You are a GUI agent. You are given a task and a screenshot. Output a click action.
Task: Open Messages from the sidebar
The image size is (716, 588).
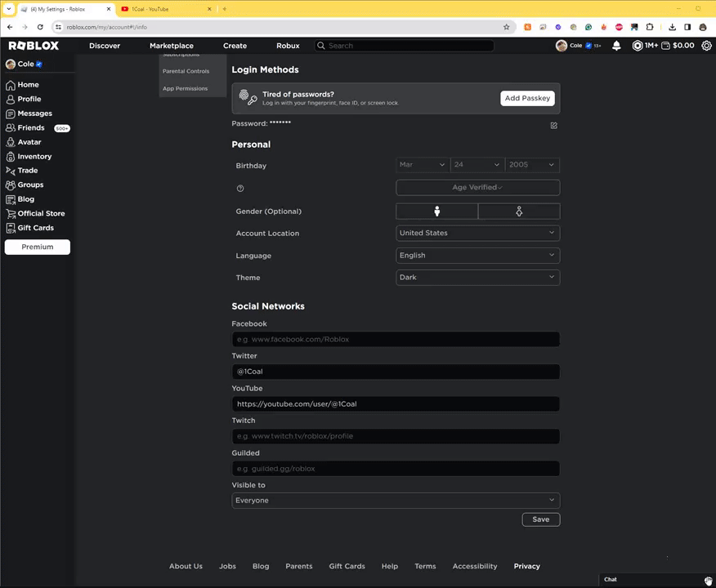click(x=29, y=114)
